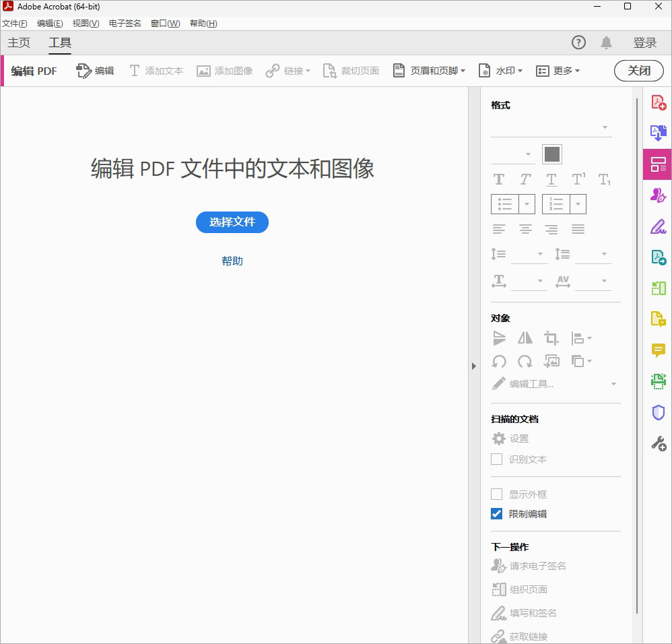The height and width of the screenshot is (644, 672).
Task: Click the Fill & Sign pen sidebar icon
Action: [x=658, y=226]
